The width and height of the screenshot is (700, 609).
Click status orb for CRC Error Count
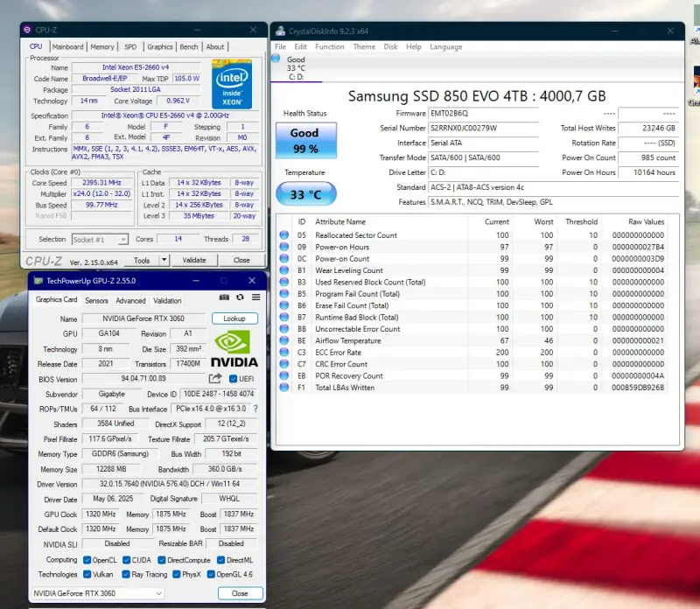(x=283, y=364)
